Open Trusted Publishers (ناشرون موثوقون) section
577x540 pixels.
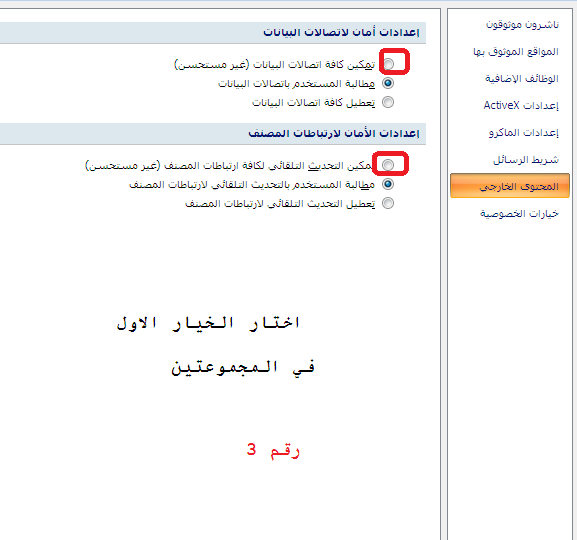(522, 25)
